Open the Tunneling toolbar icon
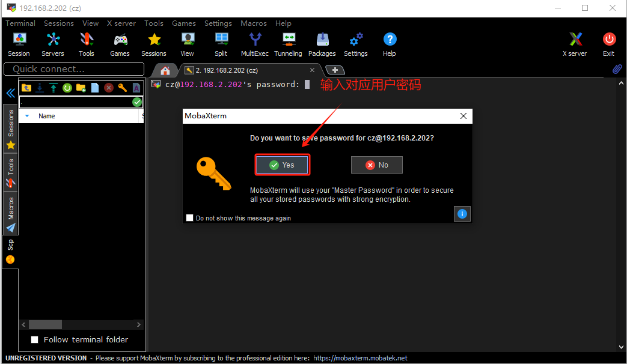This screenshot has height=364, width=627. click(x=288, y=45)
